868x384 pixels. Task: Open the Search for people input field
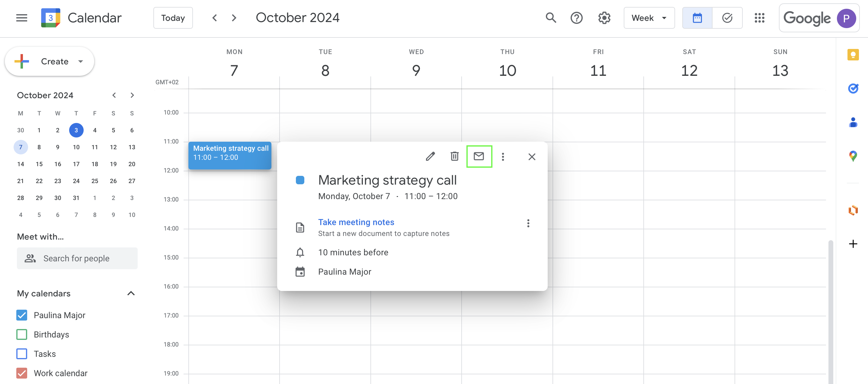point(77,258)
